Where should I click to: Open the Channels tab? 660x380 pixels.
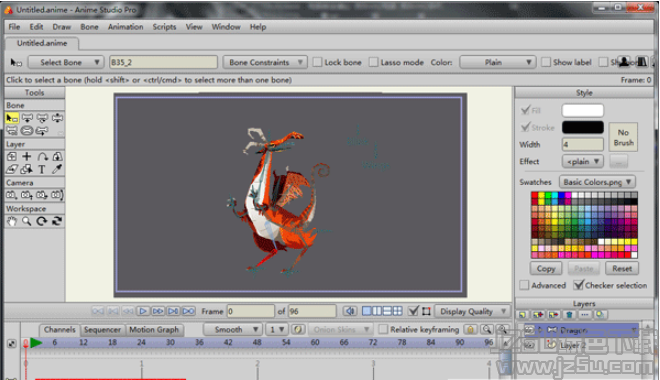[x=59, y=330]
